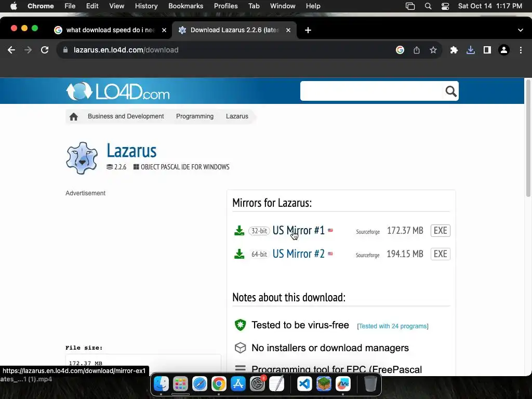Click the LO4D.com logo
The height and width of the screenshot is (399, 532).
[x=118, y=91]
